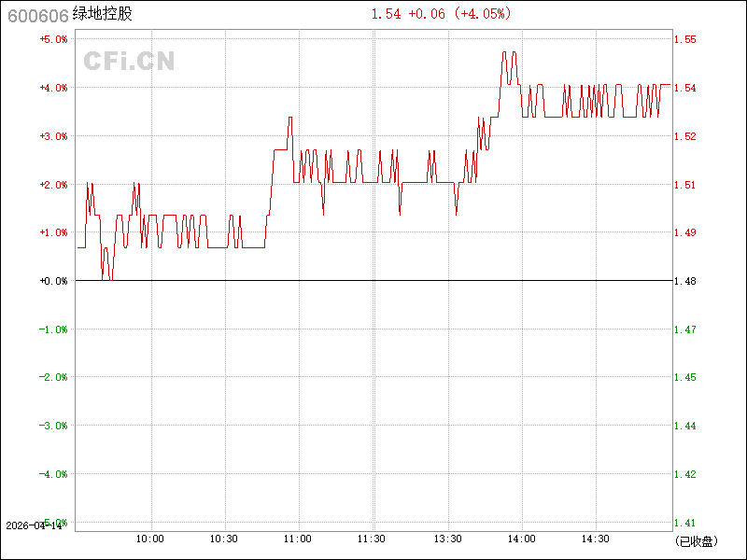Click the 已收盘 market closed label
This screenshot has height=560, width=747.
(x=695, y=540)
